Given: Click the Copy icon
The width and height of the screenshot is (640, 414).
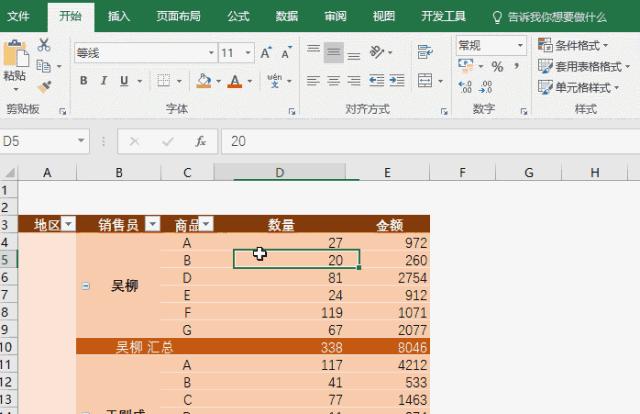Looking at the screenshot, I should [x=44, y=66].
